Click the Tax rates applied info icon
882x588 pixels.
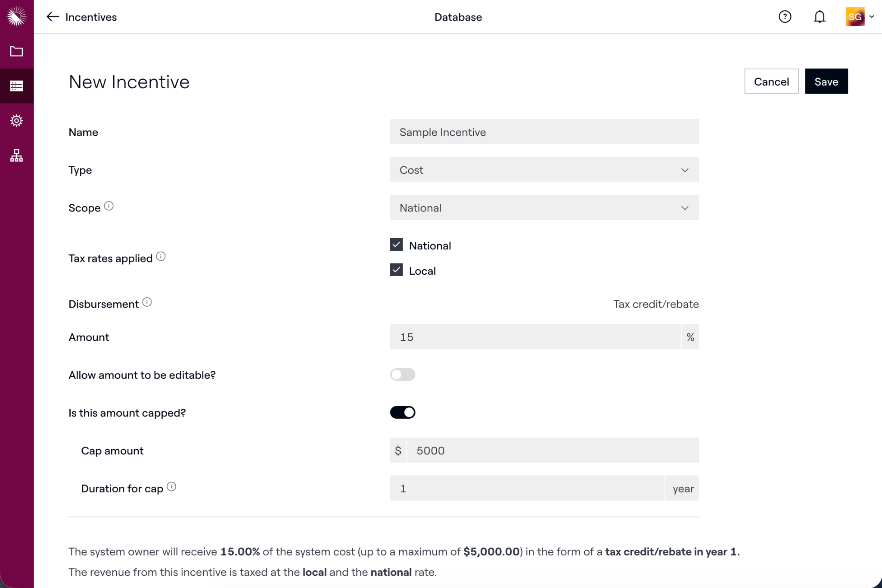click(x=161, y=257)
